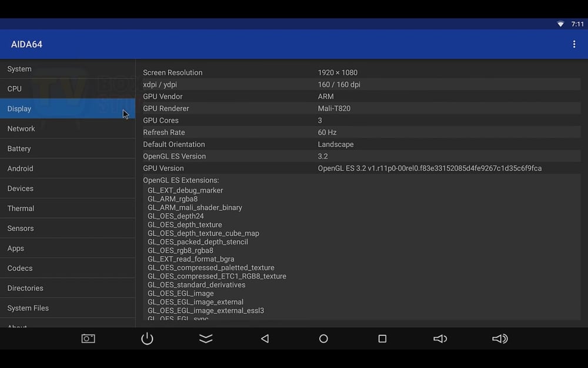The width and height of the screenshot is (588, 368).
Task: Select the Default Orientation label
Action: [174, 145]
